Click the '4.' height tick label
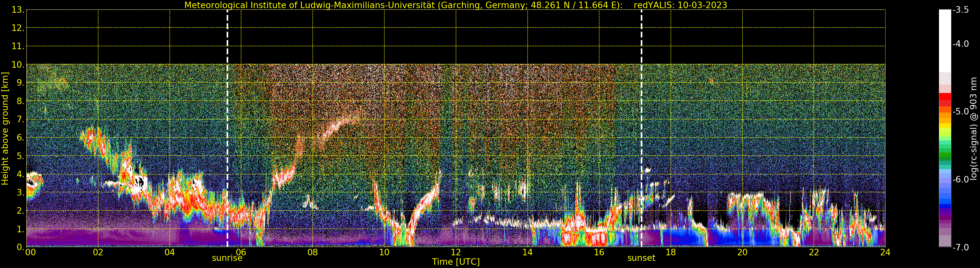The width and height of the screenshot is (980, 268). (21, 174)
